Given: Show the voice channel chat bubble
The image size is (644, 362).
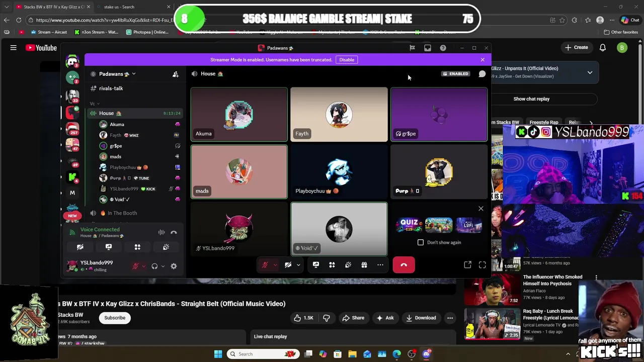Looking at the screenshot, I should [482, 74].
